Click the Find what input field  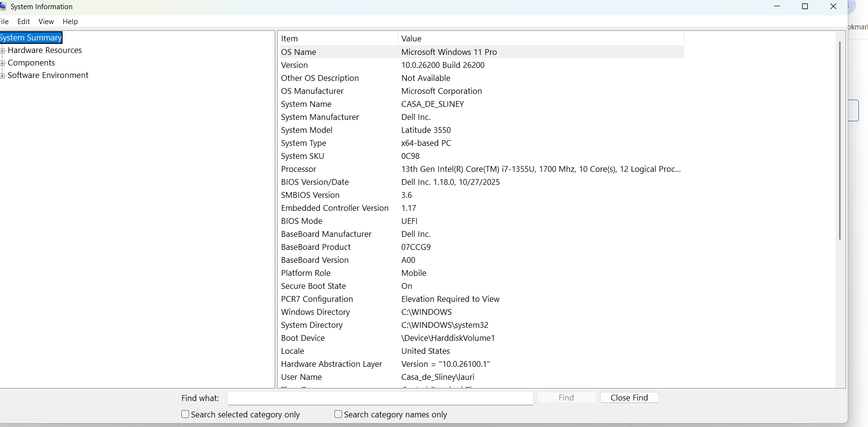click(380, 398)
